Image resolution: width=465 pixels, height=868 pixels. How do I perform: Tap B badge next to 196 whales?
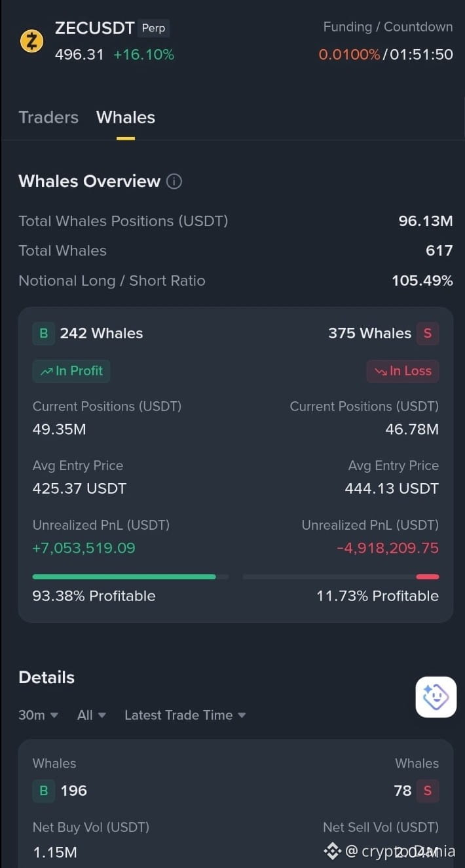tap(44, 791)
